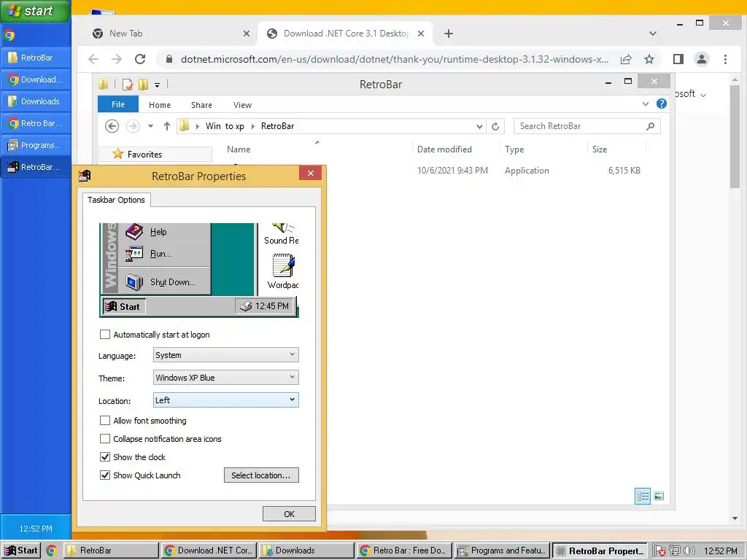
Task: Click Search RetroBar field
Action: pyautogui.click(x=587, y=126)
